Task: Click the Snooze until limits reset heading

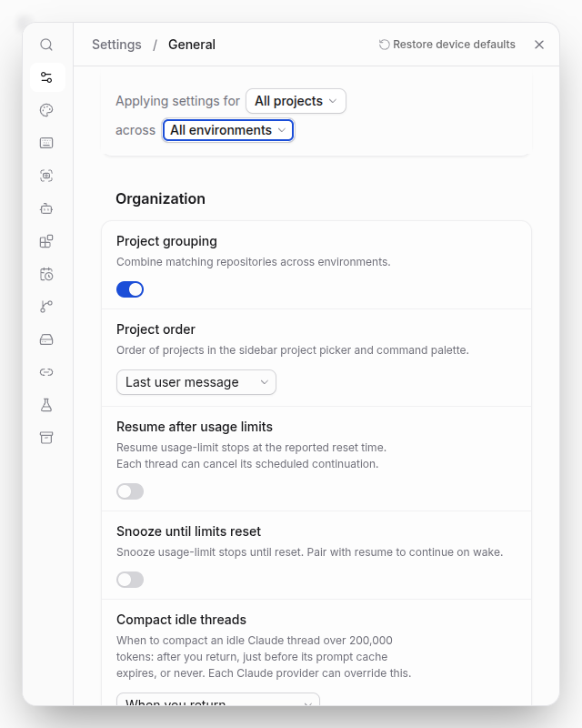Action: click(188, 531)
